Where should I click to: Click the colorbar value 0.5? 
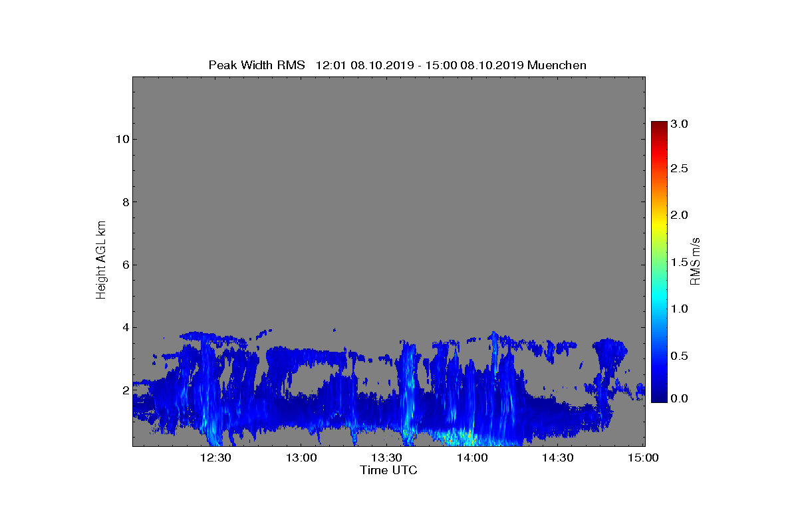pos(680,356)
